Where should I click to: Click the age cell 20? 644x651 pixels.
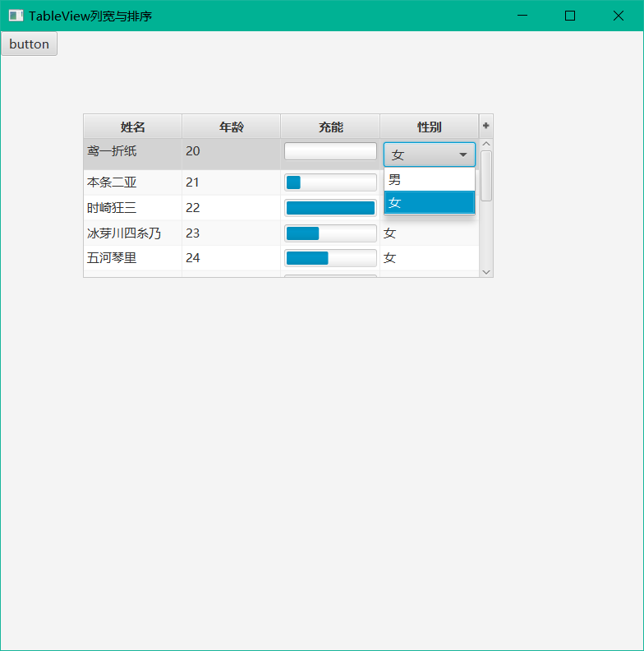[x=231, y=154]
